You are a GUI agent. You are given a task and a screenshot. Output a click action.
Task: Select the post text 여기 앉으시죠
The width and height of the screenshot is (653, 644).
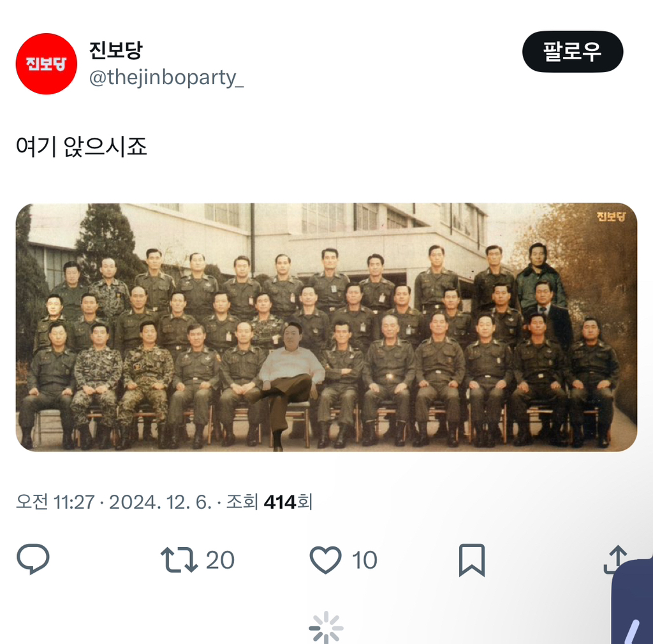[81, 147]
